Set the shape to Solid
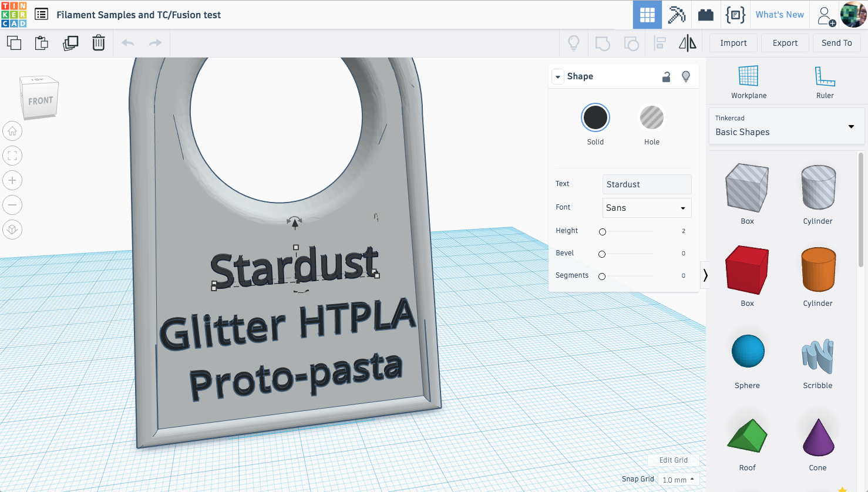 [x=596, y=118]
